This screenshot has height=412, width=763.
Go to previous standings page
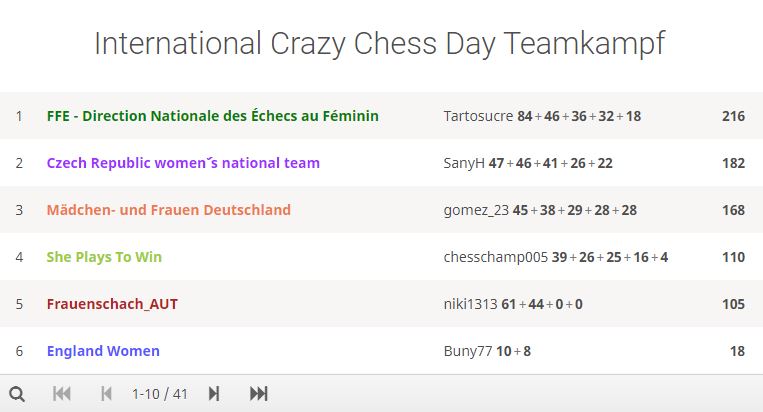[x=106, y=394]
